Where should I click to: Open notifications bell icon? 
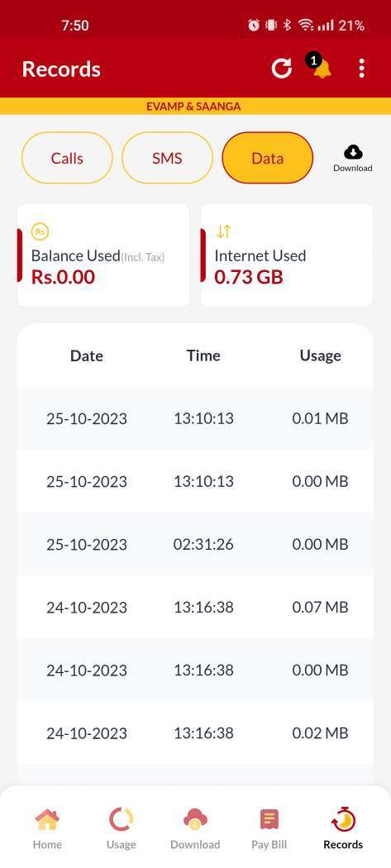[x=320, y=66]
